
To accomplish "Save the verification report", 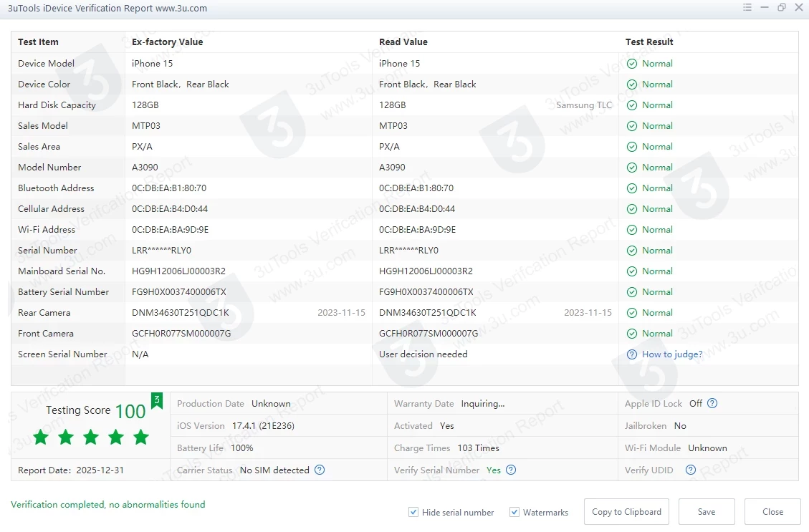I will click(x=707, y=512).
